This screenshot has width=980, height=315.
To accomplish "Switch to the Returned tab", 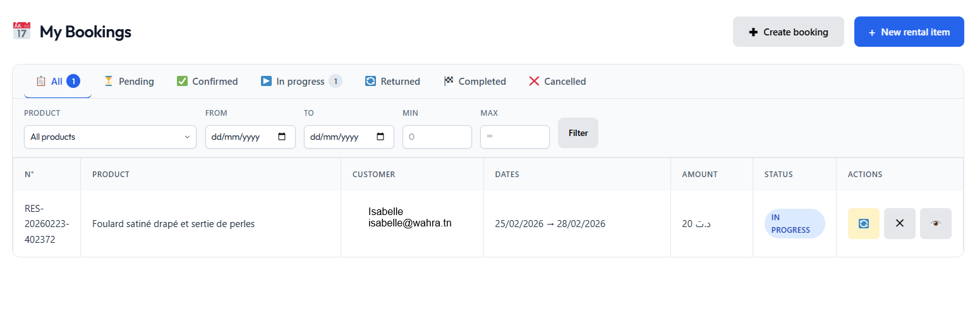I will pyautogui.click(x=392, y=81).
